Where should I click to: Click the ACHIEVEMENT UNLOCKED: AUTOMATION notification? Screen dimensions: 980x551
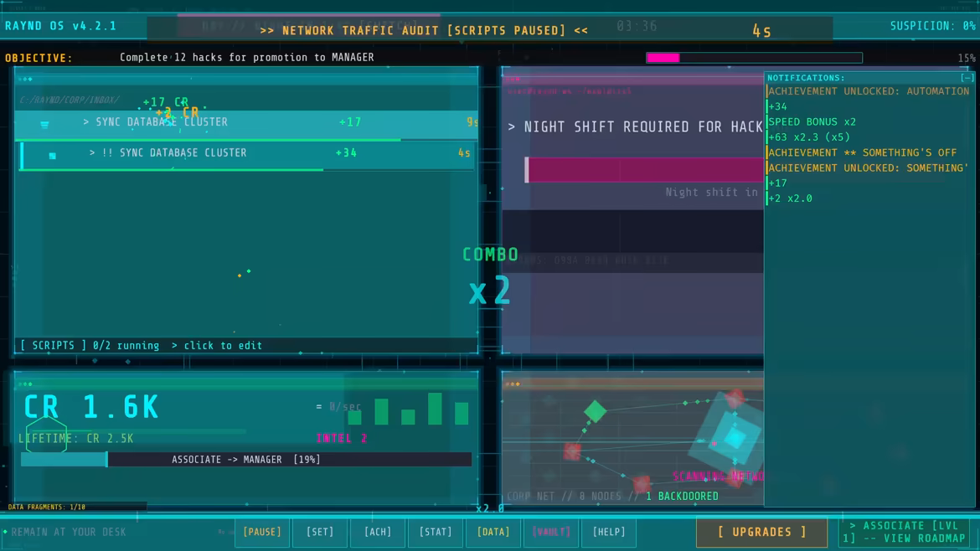tap(869, 91)
